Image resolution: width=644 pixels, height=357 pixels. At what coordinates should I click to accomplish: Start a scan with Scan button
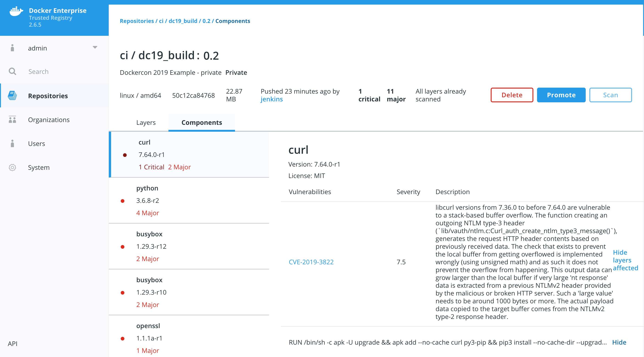pos(610,95)
